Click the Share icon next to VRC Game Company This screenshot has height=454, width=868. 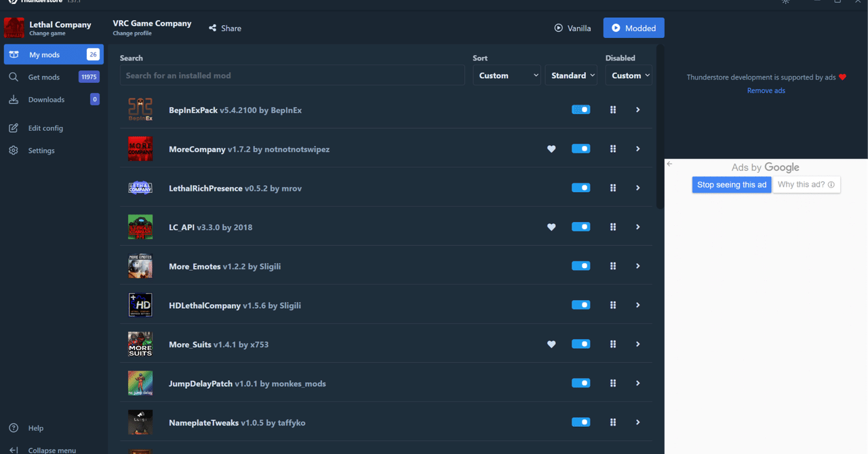212,28
